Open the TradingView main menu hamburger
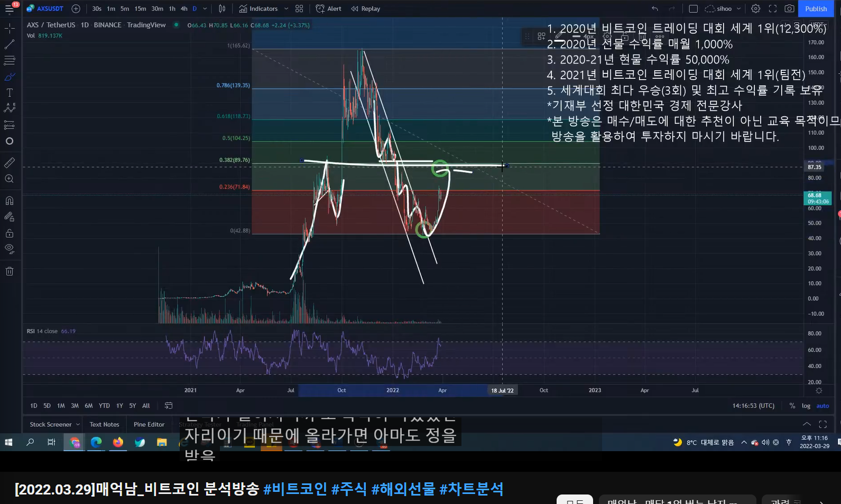The image size is (841, 504). tap(10, 8)
